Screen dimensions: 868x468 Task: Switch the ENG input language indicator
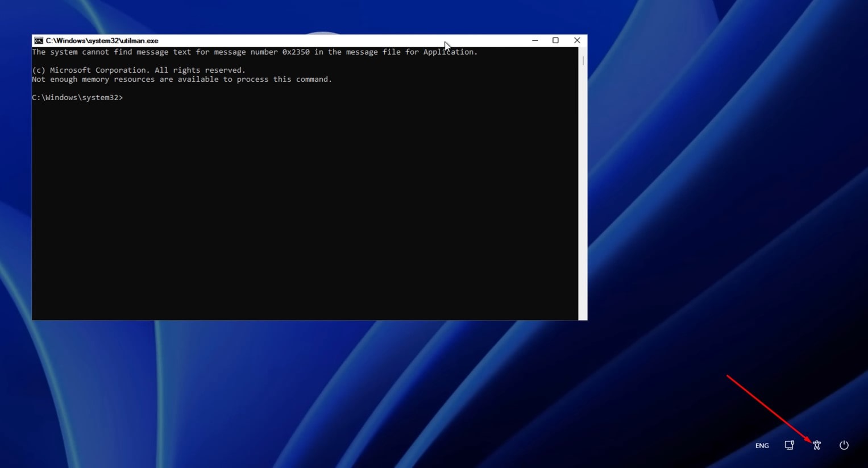[x=762, y=446]
